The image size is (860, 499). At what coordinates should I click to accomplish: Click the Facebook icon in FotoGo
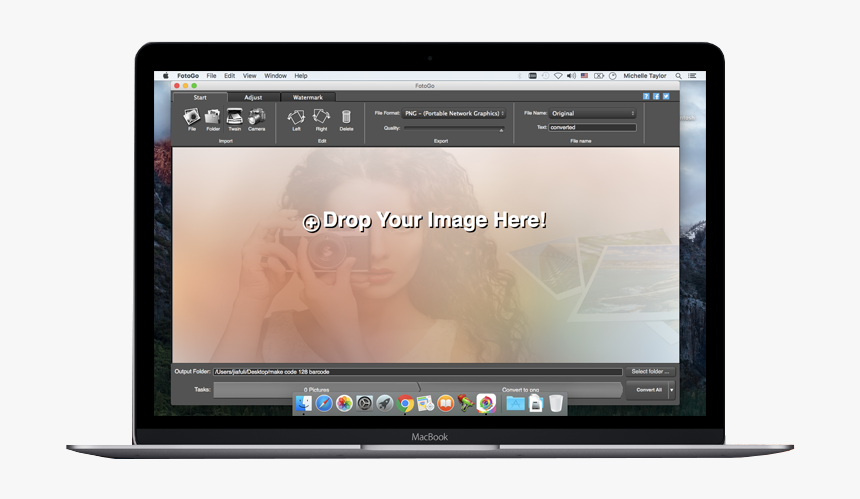click(657, 97)
